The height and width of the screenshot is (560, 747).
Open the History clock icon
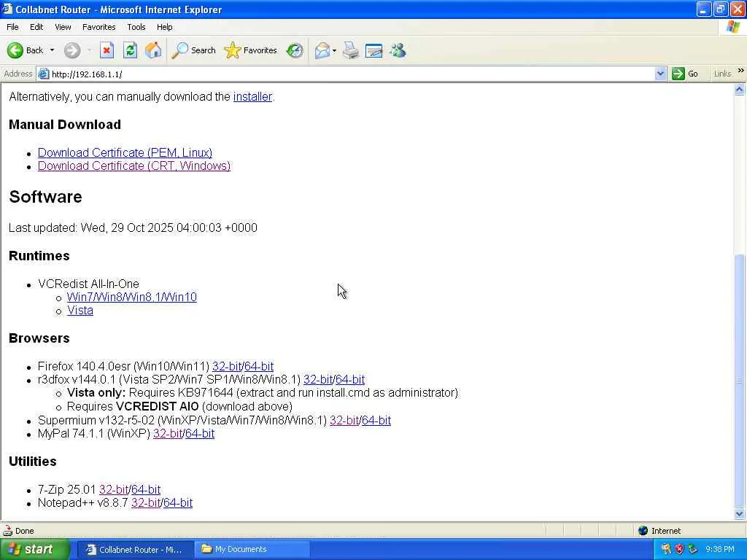(295, 50)
